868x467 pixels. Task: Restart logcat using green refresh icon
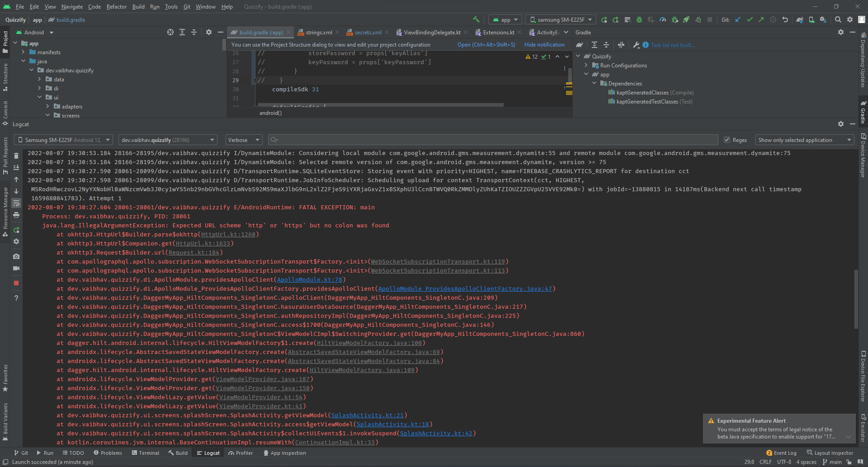click(16, 230)
